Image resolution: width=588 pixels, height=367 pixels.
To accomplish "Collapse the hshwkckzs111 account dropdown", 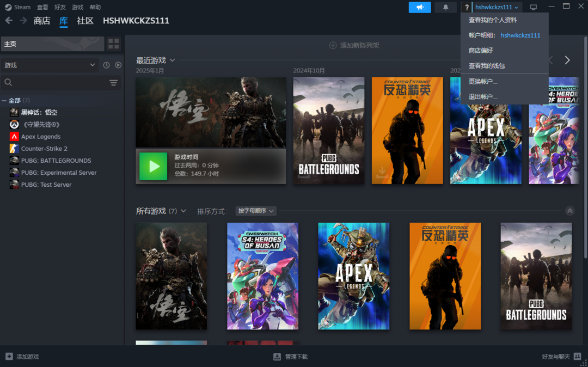I will 497,7.
